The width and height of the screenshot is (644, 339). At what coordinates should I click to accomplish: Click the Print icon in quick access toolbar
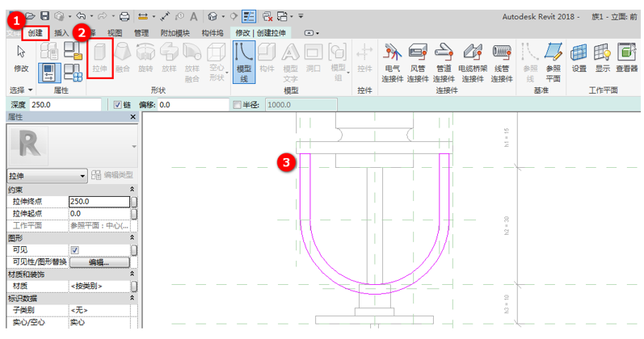pyautogui.click(x=124, y=16)
